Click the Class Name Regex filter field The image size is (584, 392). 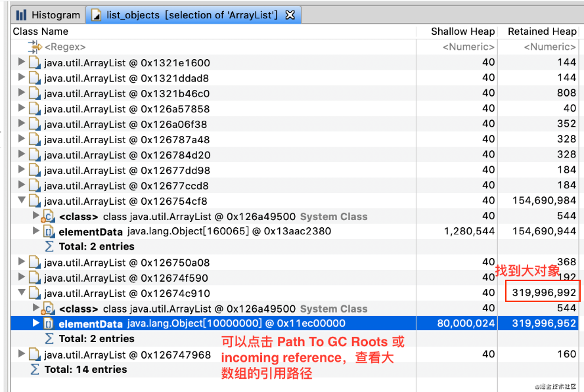coord(197,47)
